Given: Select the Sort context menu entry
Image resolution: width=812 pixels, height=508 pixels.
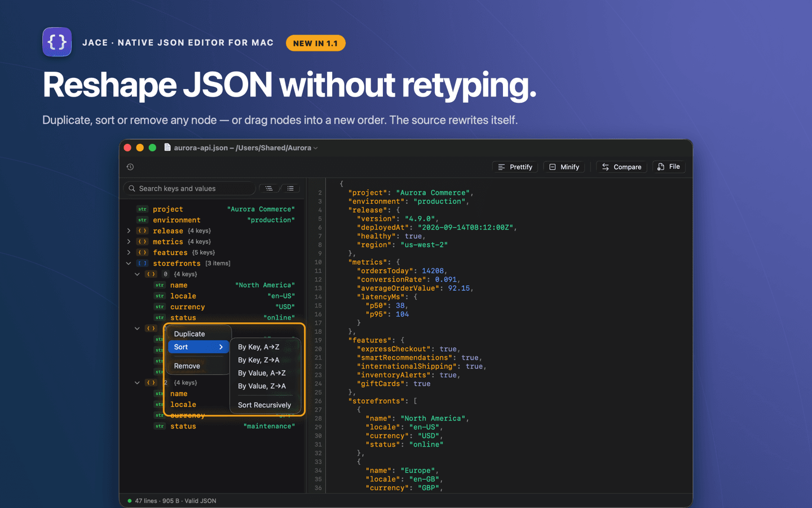Looking at the screenshot, I should pos(198,347).
